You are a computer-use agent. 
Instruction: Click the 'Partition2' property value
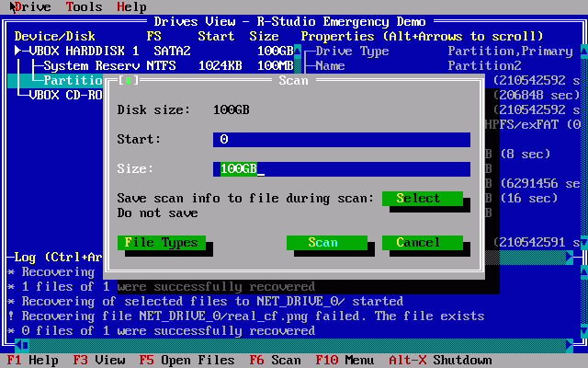click(x=484, y=65)
